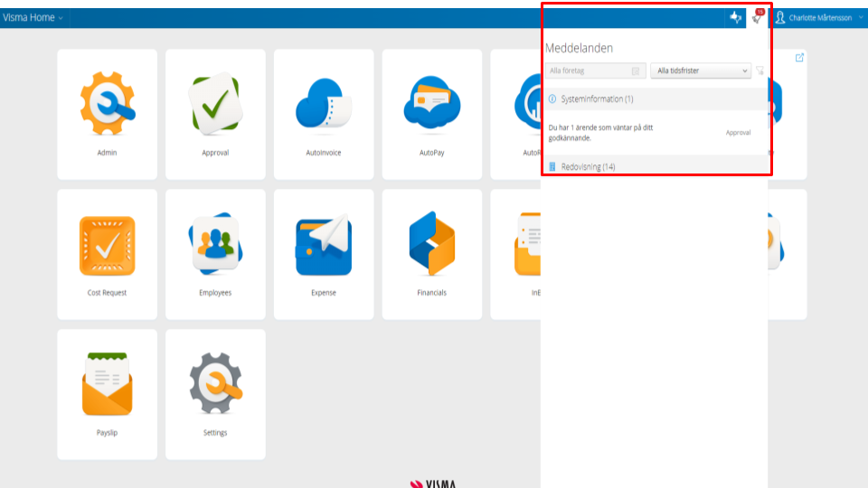Open the Settings app tile
This screenshot has height=488, width=868.
click(x=215, y=395)
